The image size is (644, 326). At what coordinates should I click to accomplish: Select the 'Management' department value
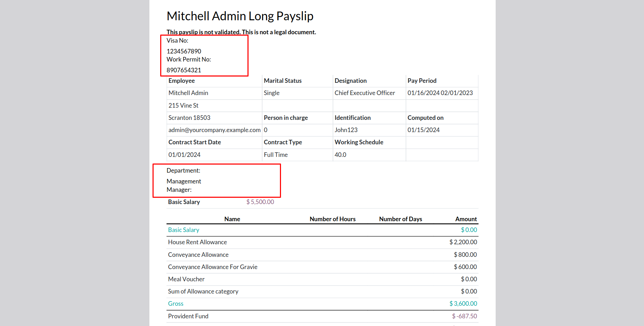point(184,181)
